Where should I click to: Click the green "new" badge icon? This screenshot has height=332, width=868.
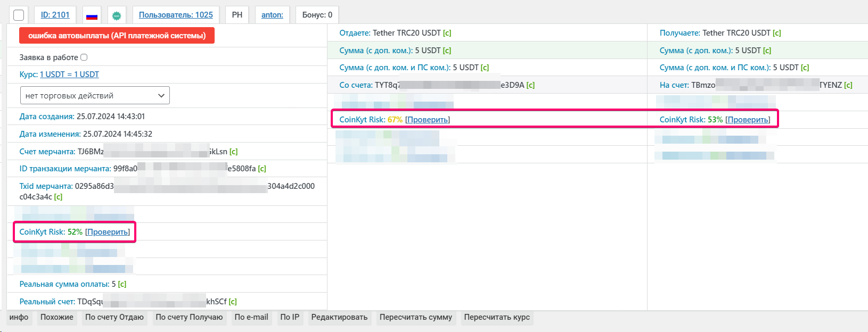(117, 15)
